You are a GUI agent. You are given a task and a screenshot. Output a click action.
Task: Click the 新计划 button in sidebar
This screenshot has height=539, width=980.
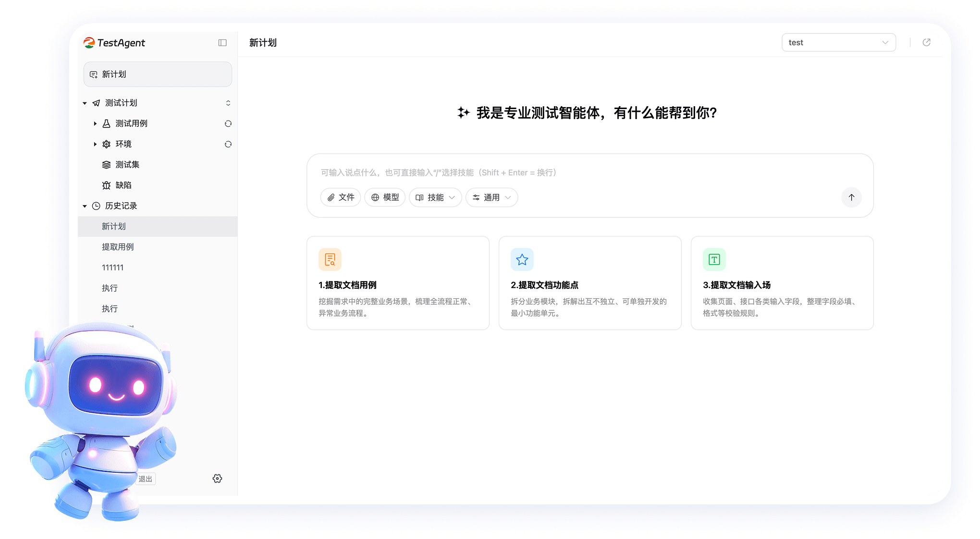(158, 74)
